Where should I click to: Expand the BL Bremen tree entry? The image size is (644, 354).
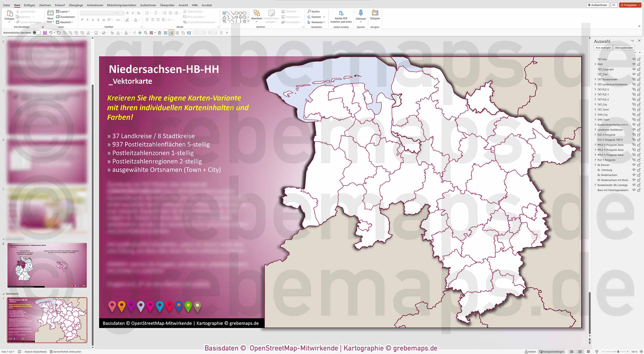point(595,165)
